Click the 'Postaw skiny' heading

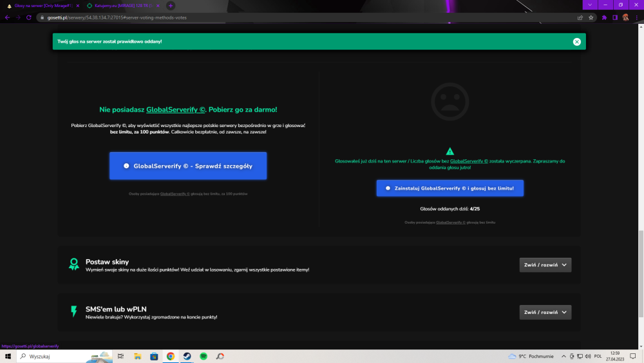coord(107,262)
